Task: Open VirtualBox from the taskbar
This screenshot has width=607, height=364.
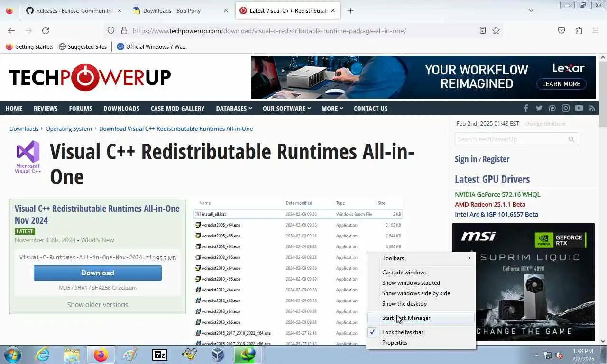Action: 218,355
